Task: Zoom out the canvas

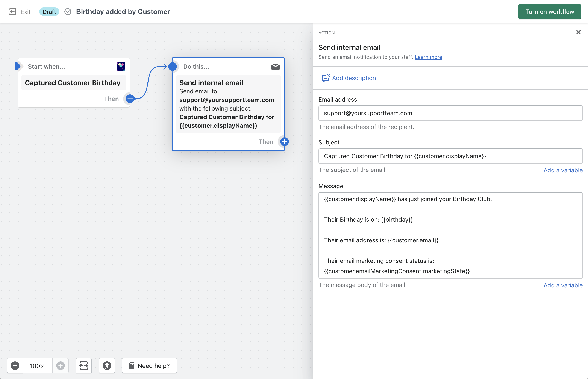Action: (x=15, y=366)
